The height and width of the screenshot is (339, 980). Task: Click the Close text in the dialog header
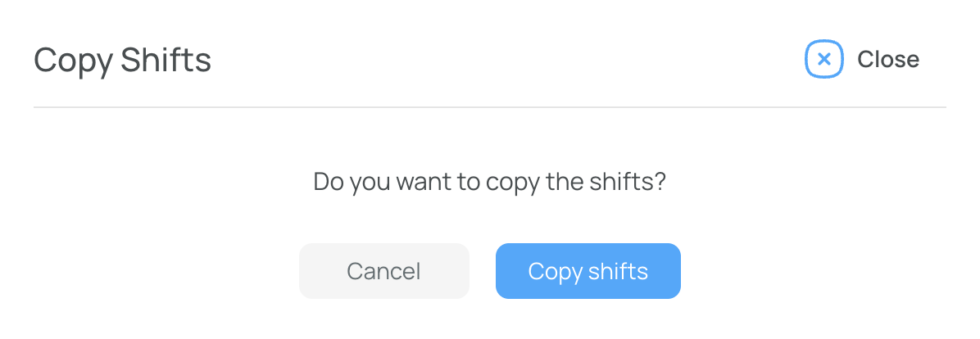(888, 59)
